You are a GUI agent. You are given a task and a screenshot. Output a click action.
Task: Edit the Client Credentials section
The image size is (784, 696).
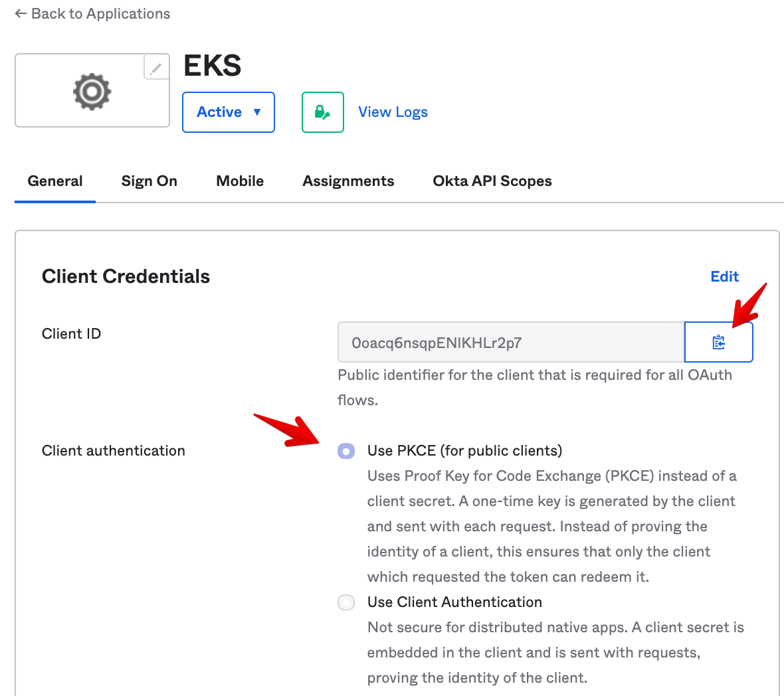coord(724,276)
